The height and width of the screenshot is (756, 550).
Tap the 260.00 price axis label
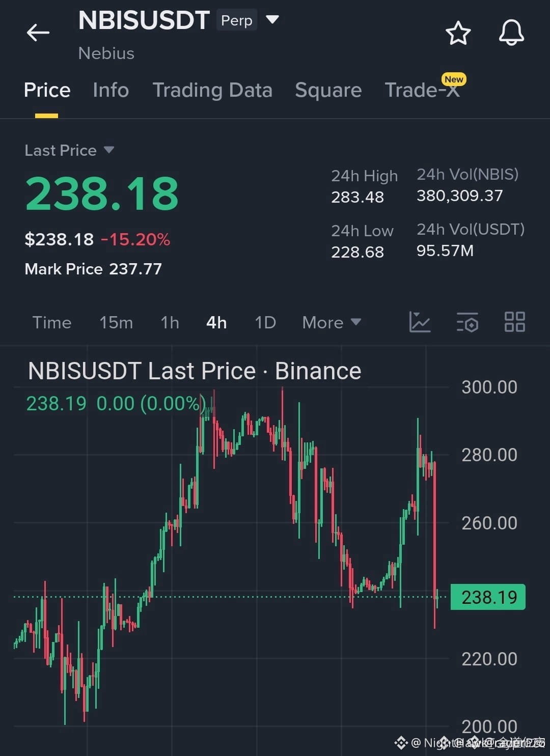(x=489, y=523)
